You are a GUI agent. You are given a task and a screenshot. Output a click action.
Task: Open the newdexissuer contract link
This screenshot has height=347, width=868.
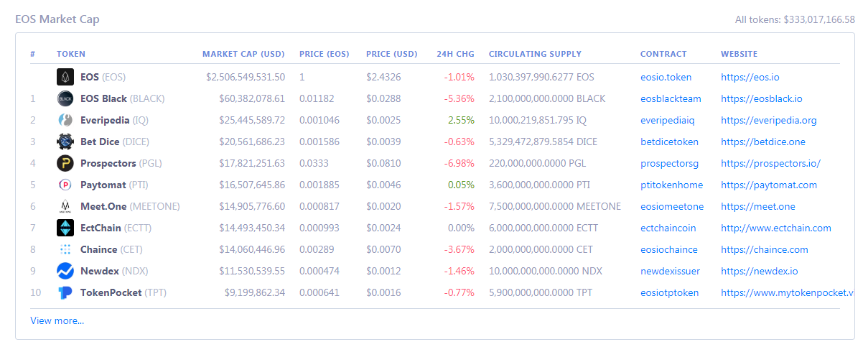coord(670,271)
